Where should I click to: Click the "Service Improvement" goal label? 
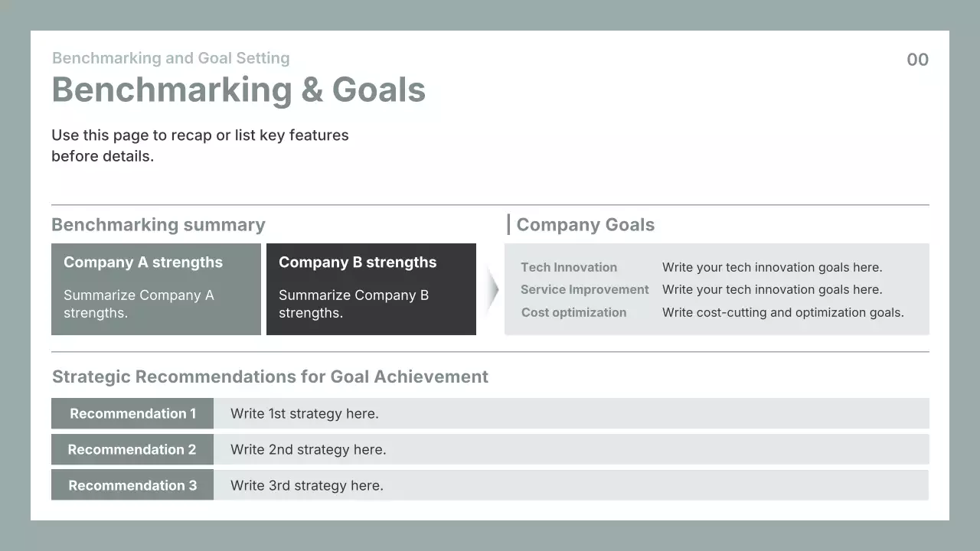pyautogui.click(x=585, y=289)
